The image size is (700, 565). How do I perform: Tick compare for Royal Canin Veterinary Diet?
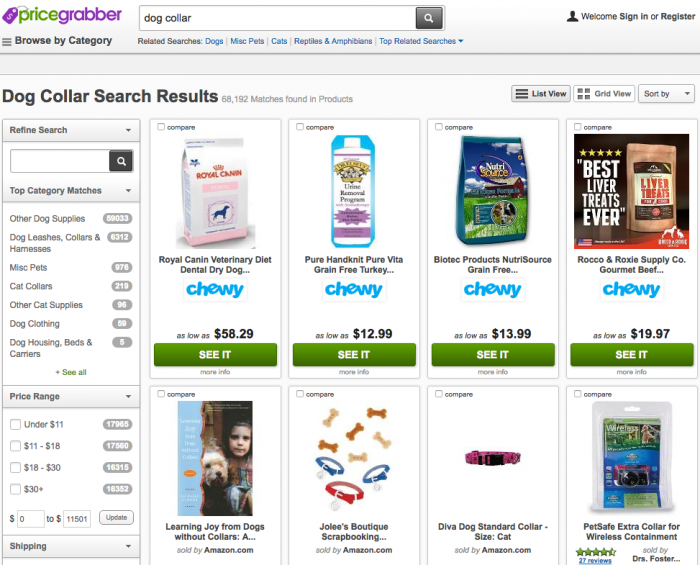tap(161, 127)
